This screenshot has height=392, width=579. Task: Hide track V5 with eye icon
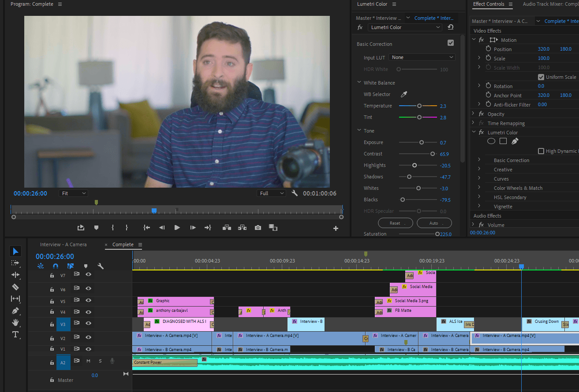(x=89, y=301)
